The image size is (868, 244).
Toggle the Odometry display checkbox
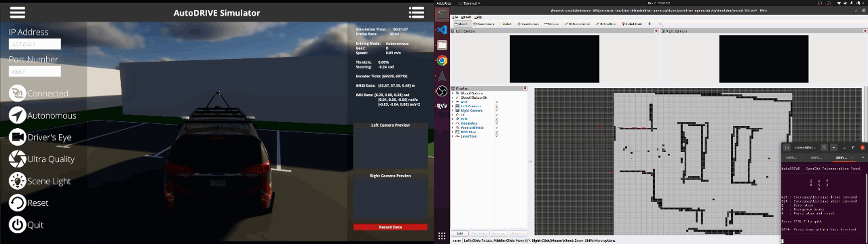[x=497, y=123]
